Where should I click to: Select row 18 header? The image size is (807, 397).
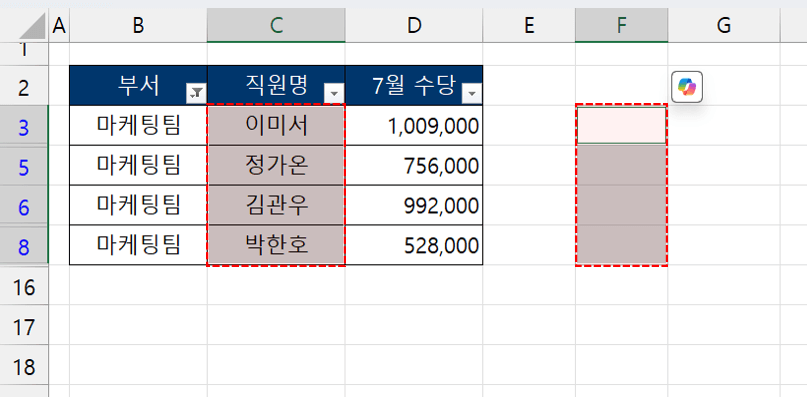click(24, 365)
